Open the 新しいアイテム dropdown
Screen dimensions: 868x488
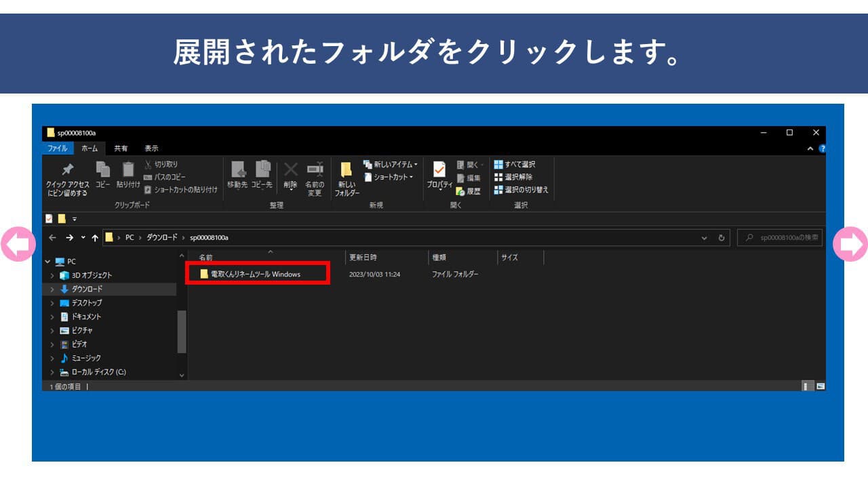pyautogui.click(x=391, y=164)
